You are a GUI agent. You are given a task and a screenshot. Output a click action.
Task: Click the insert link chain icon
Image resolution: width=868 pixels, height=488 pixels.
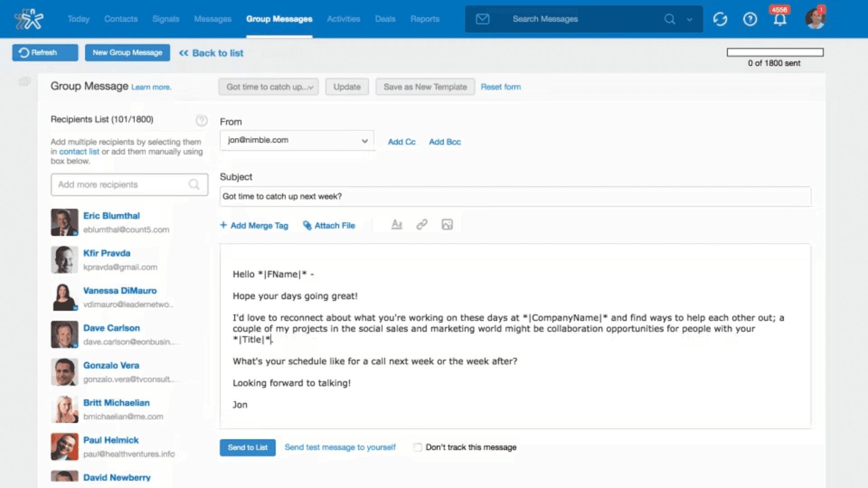pos(422,225)
